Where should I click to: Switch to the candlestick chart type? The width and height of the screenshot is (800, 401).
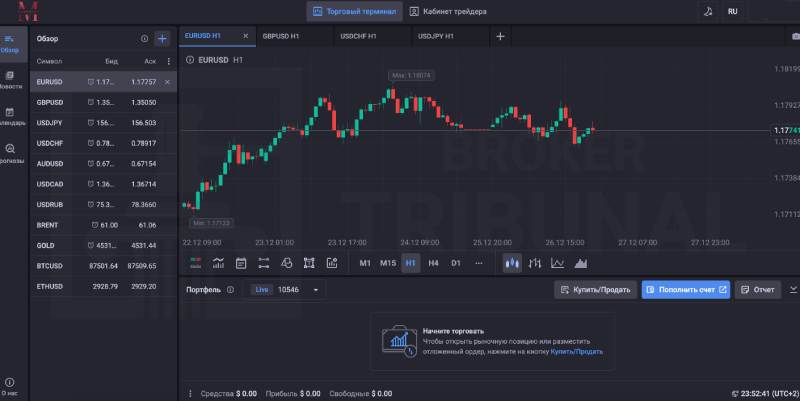pyautogui.click(x=512, y=263)
